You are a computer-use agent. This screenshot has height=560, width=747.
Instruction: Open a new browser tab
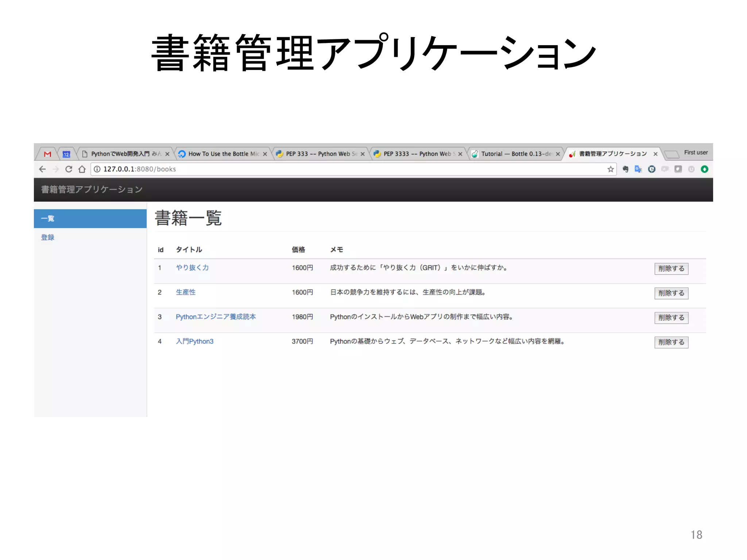(671, 155)
